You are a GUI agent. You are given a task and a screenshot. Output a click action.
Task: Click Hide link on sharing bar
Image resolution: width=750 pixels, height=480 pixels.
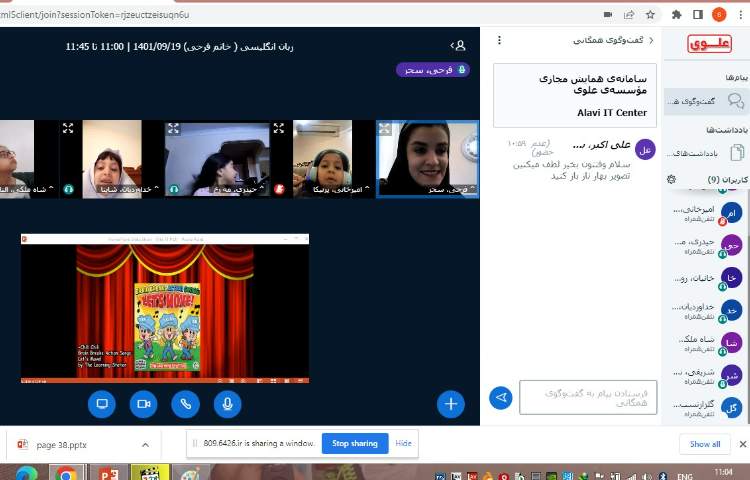[403, 444]
